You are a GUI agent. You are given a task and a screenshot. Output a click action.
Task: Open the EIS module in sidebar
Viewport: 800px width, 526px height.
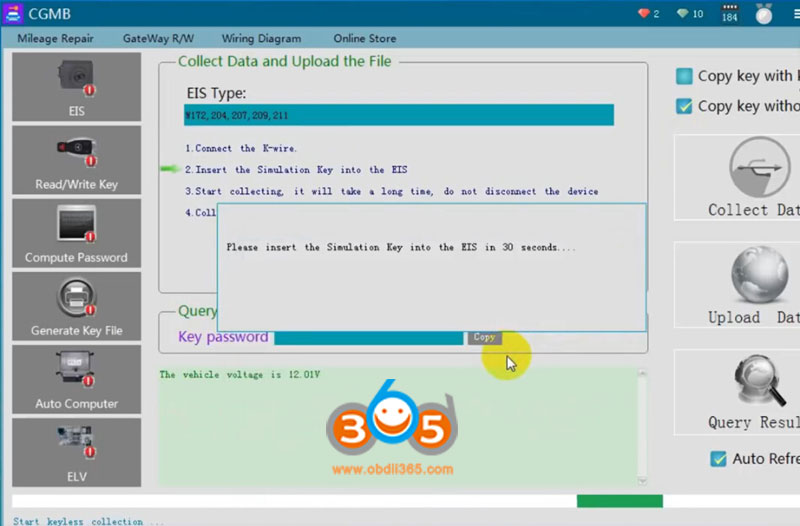tap(76, 88)
